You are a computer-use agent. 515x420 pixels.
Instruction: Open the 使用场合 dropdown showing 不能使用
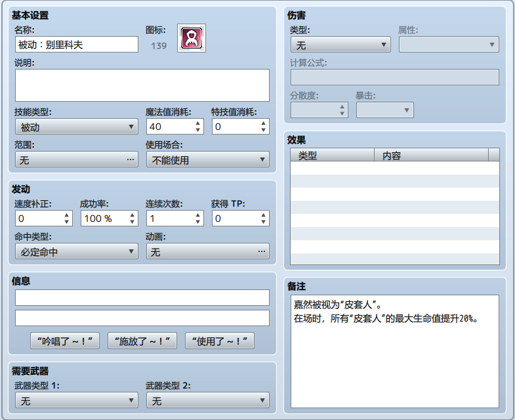(208, 159)
